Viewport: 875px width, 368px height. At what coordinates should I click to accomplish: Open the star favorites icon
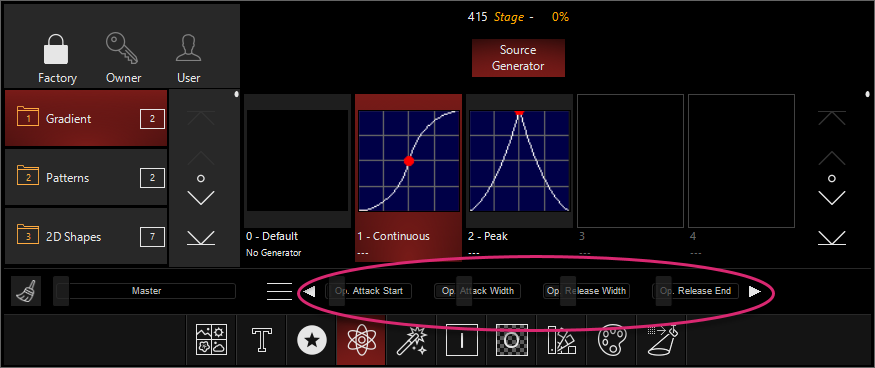(x=311, y=340)
